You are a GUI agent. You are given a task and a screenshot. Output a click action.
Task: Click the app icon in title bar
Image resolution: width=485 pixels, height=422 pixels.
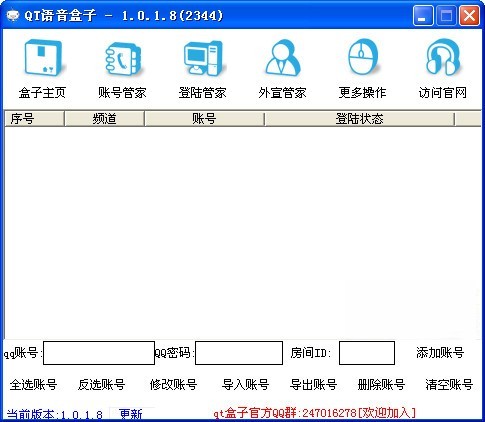point(13,15)
